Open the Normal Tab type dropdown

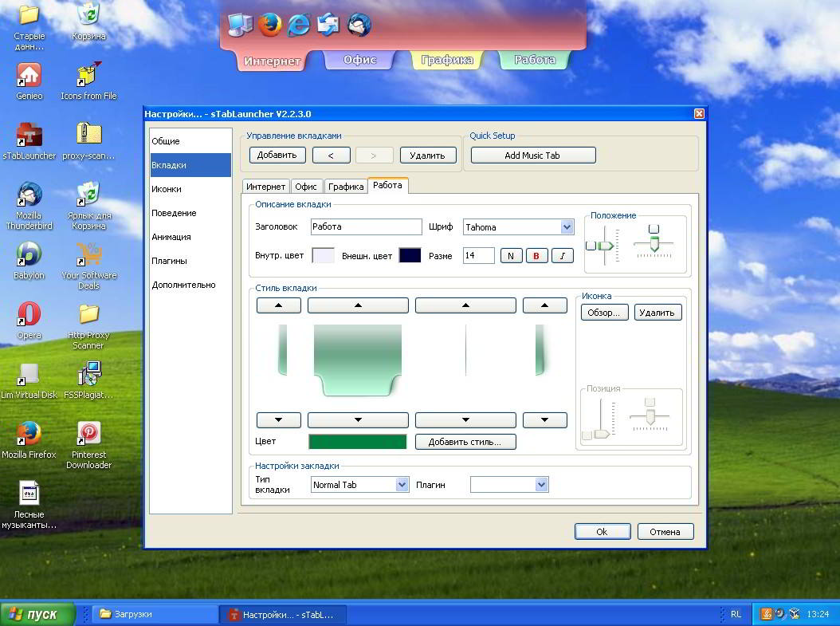(402, 485)
